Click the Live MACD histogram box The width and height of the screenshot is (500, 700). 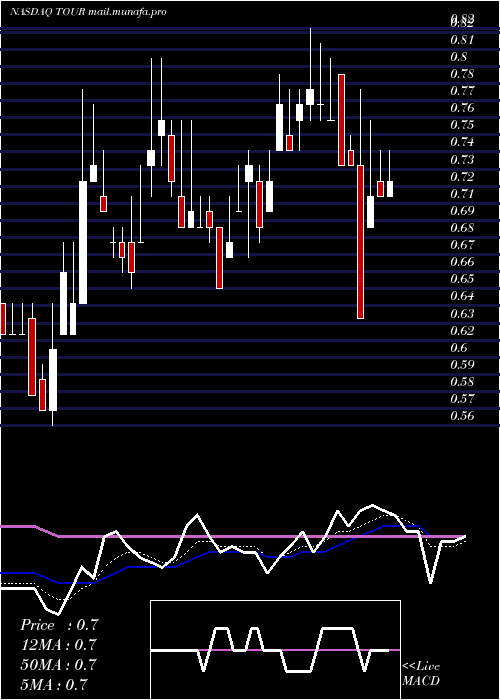pos(275,650)
